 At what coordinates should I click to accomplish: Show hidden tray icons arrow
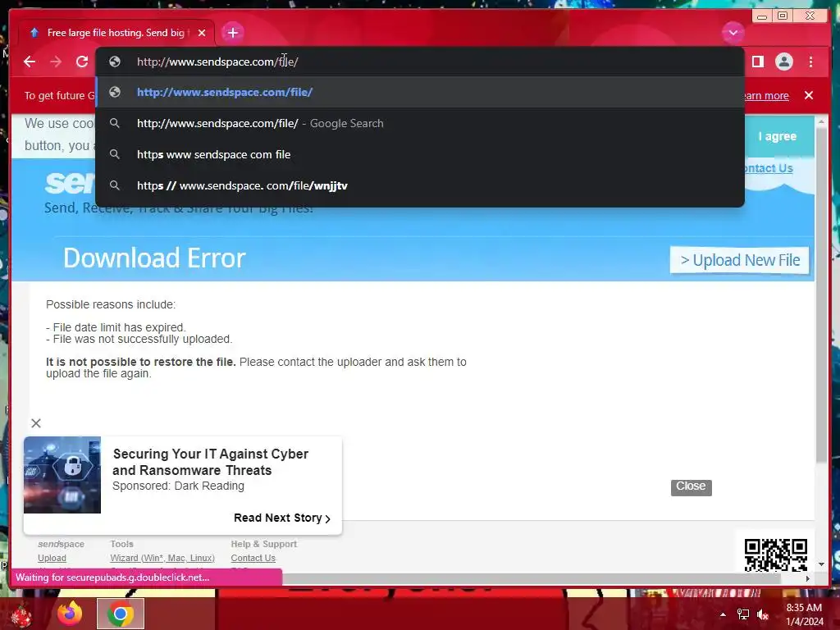tap(723, 615)
